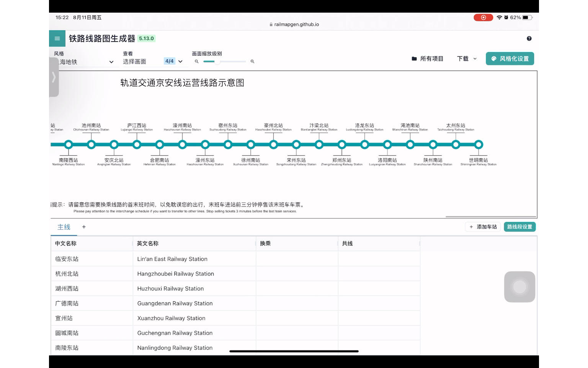Click the 徐州南站 station node

point(251,145)
